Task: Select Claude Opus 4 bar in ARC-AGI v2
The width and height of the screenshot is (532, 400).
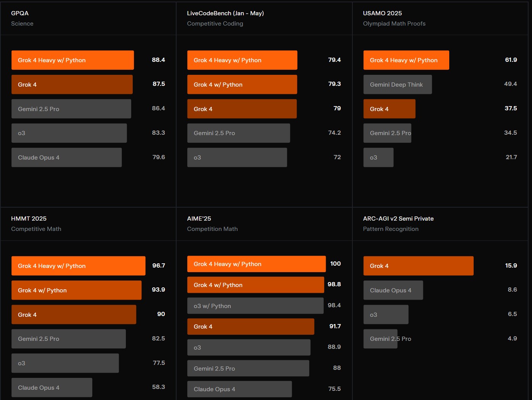Action: click(393, 290)
